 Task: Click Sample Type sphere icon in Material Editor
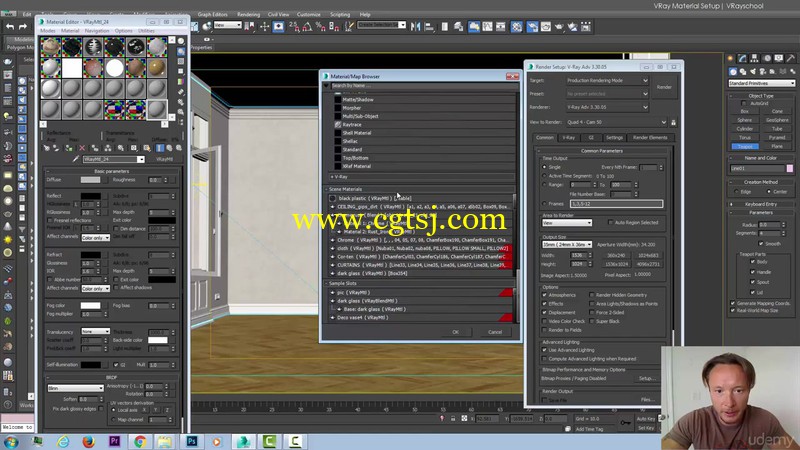point(181,41)
